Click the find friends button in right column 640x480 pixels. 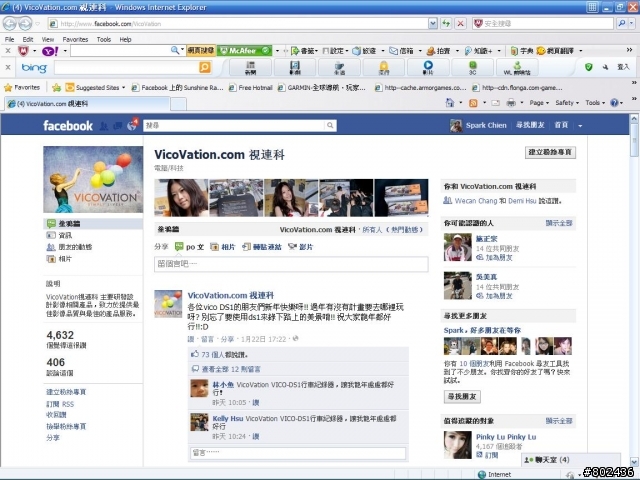[462, 397]
